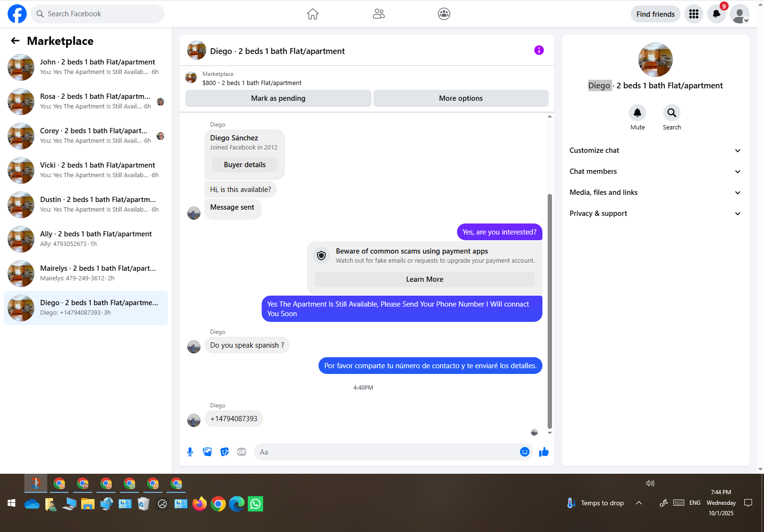Open the emoji picker in message box
Screen dimensions: 764x532
click(525, 452)
